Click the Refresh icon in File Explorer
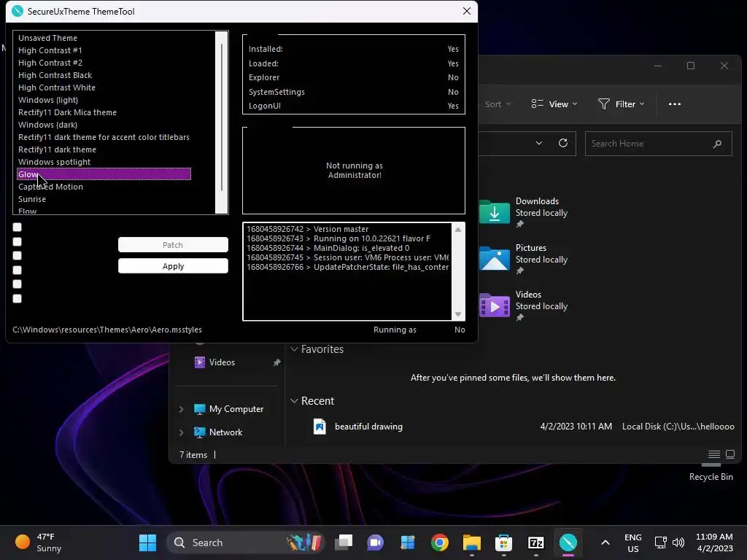The height and width of the screenshot is (560, 747). [563, 144]
